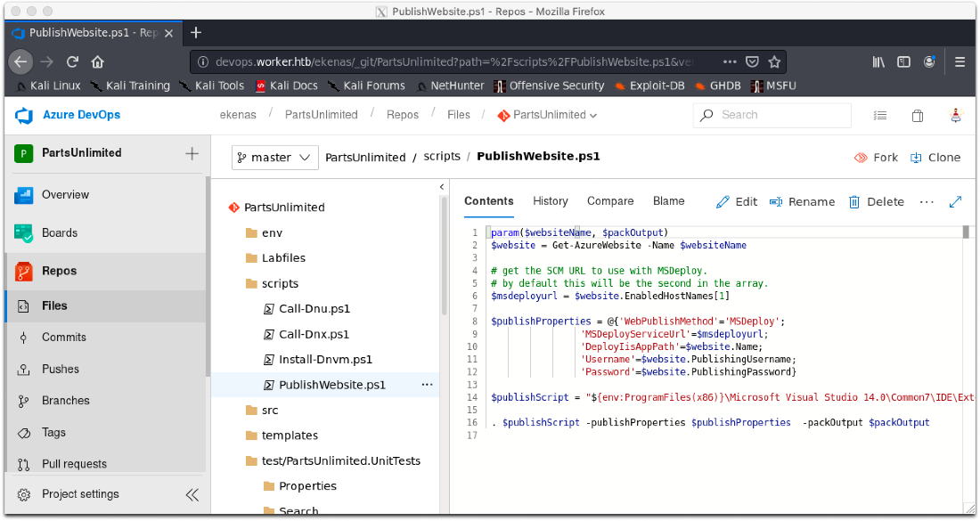980x521 pixels.
Task: Open Project settings gear icon
Action: coord(24,495)
